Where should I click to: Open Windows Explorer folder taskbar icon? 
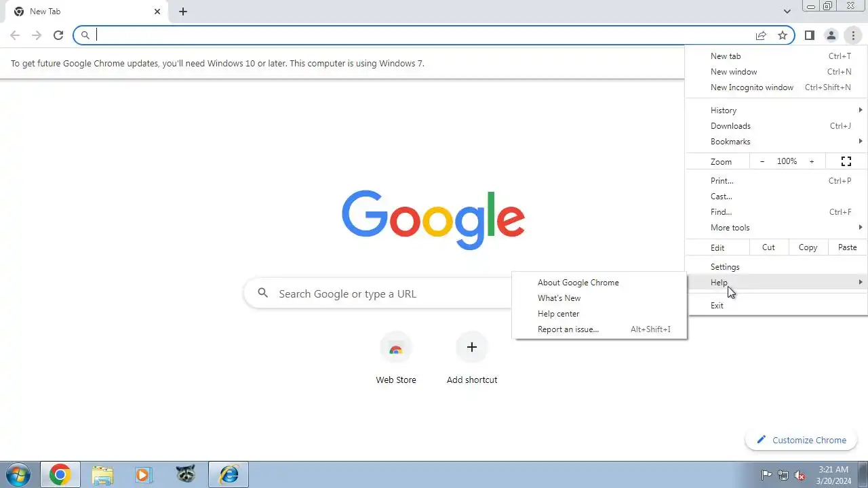[102, 474]
